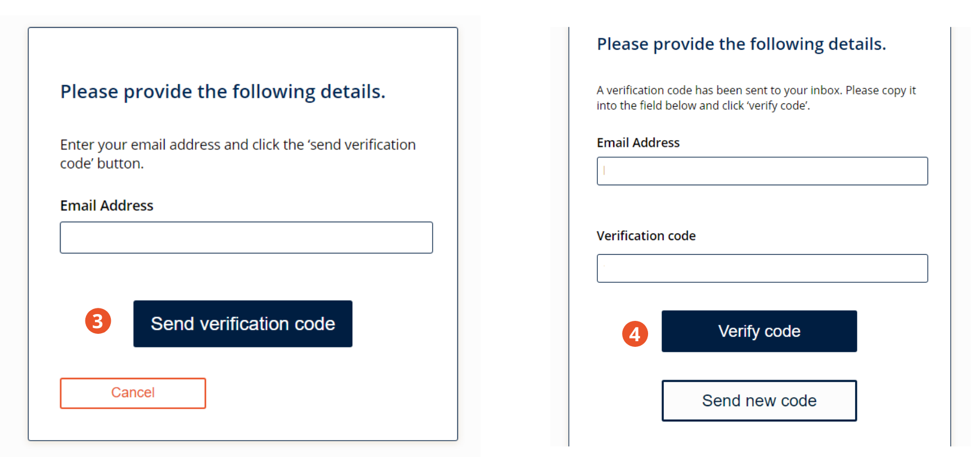The width and height of the screenshot is (980, 457).
Task: Focus the Email Address field in left form
Action: point(246,237)
